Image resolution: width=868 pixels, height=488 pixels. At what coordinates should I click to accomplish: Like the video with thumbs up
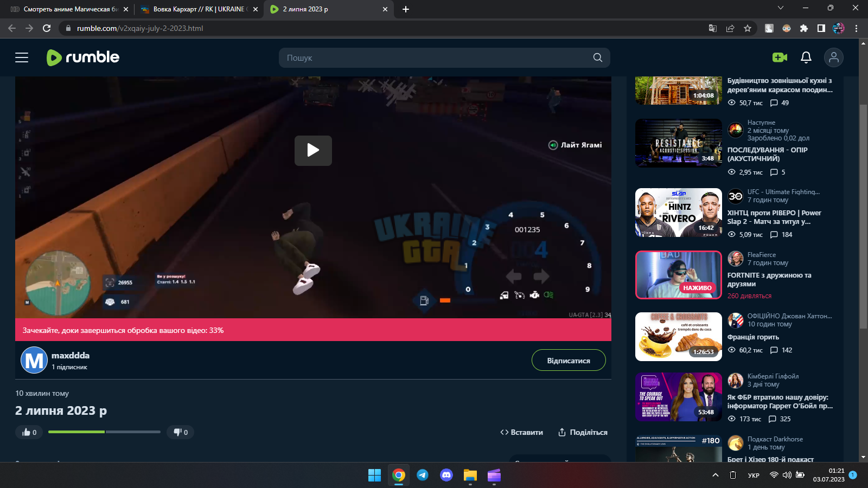coord(29,432)
